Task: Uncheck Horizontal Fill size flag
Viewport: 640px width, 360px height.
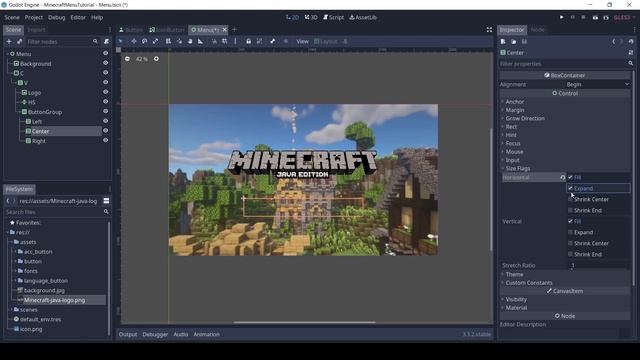Action: (x=570, y=177)
